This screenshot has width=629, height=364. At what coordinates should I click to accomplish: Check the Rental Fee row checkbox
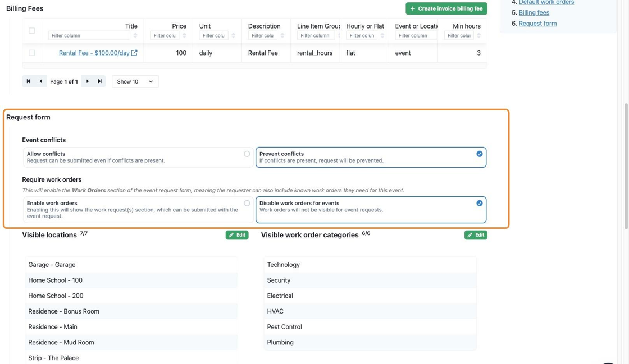pyautogui.click(x=31, y=53)
